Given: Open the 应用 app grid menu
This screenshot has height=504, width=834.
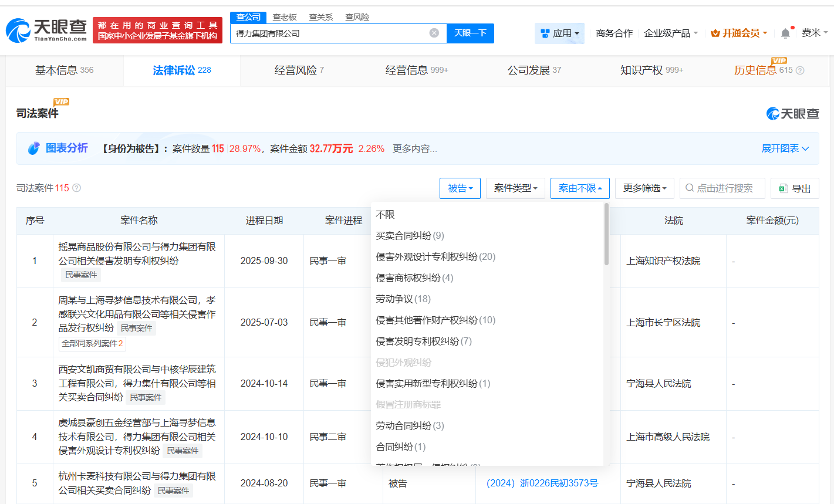Looking at the screenshot, I should click(x=559, y=33).
